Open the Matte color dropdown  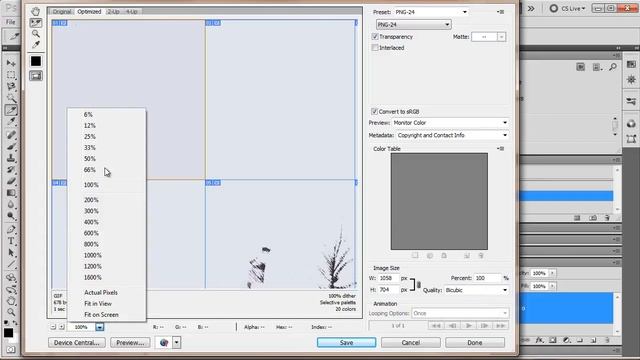point(502,37)
